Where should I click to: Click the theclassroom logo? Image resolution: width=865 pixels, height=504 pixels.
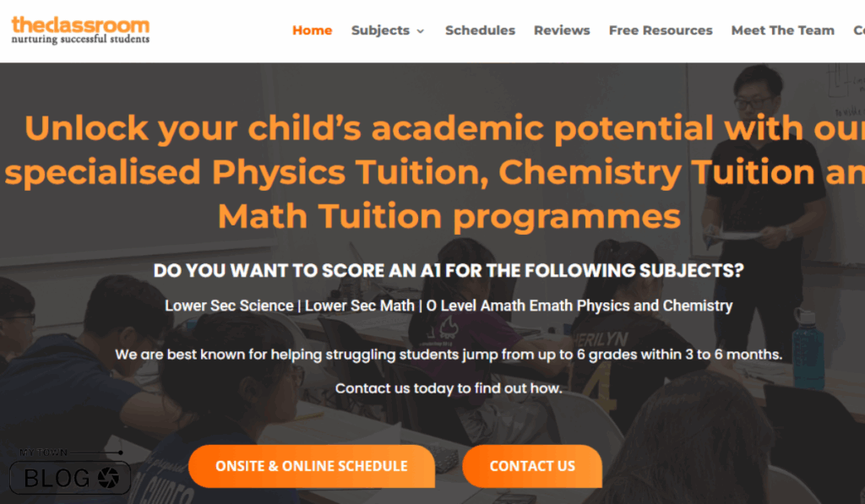(80, 24)
